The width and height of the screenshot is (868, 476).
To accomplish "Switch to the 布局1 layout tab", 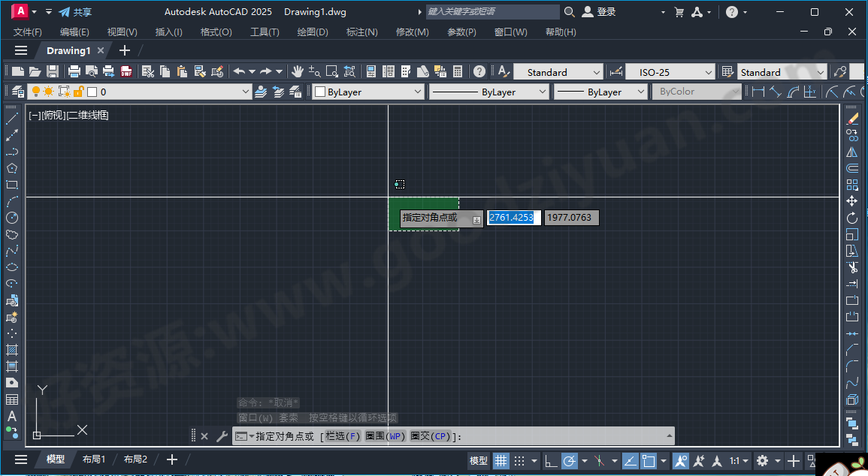I will (x=94, y=459).
